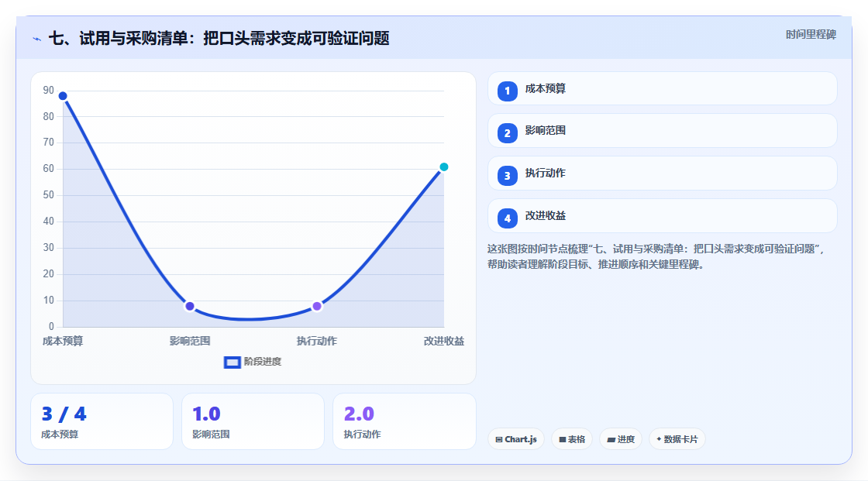Open the 成本预算 milestone row
This screenshot has height=481, width=868.
pyautogui.click(x=662, y=88)
